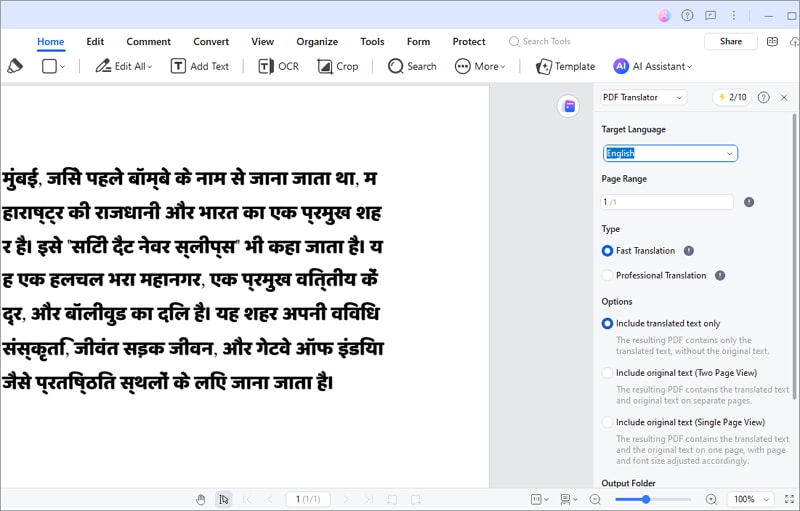Open the three-dot title bar menu
800x511 pixels.
click(734, 16)
